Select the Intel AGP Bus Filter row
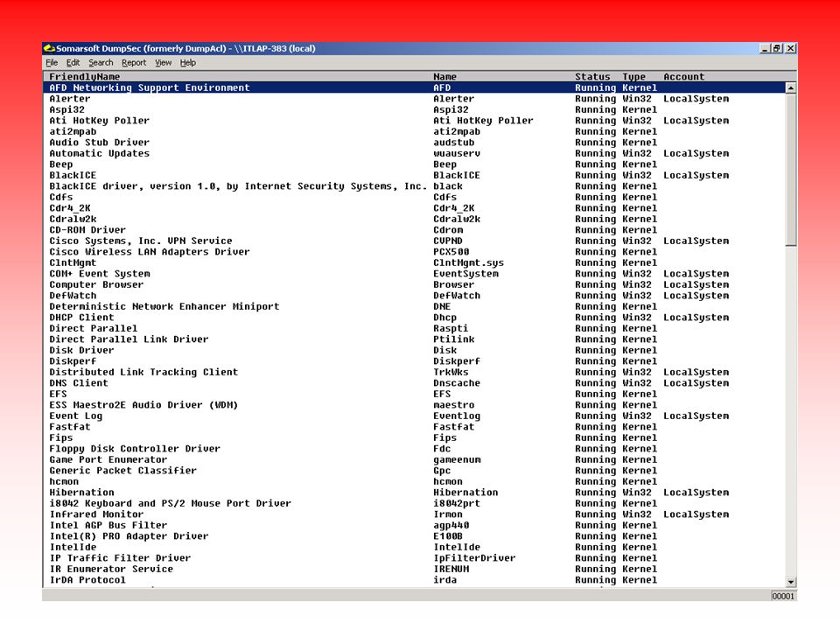Viewport: 840px width, 630px height. (414, 525)
